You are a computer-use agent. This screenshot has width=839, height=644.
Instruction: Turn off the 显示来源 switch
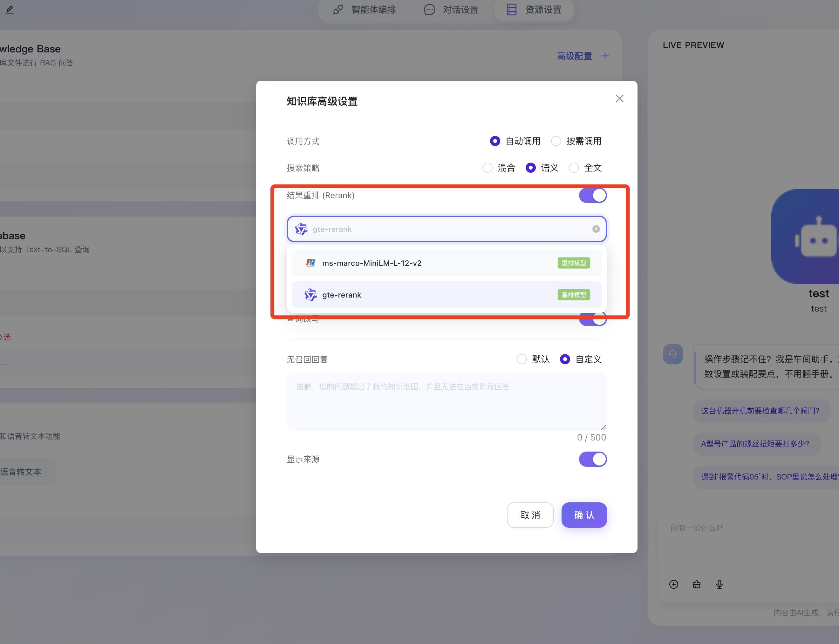tap(592, 459)
